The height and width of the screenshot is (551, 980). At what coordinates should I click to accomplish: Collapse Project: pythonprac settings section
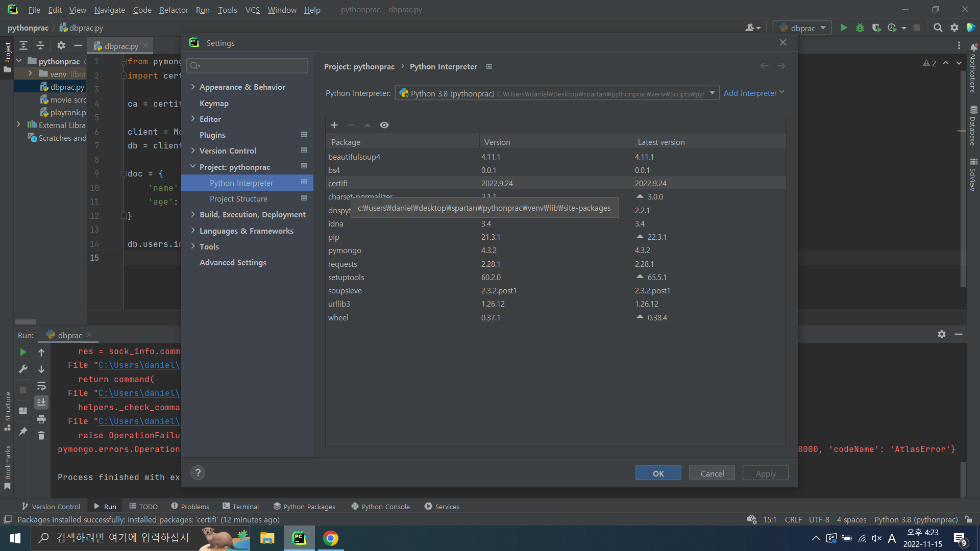point(193,167)
